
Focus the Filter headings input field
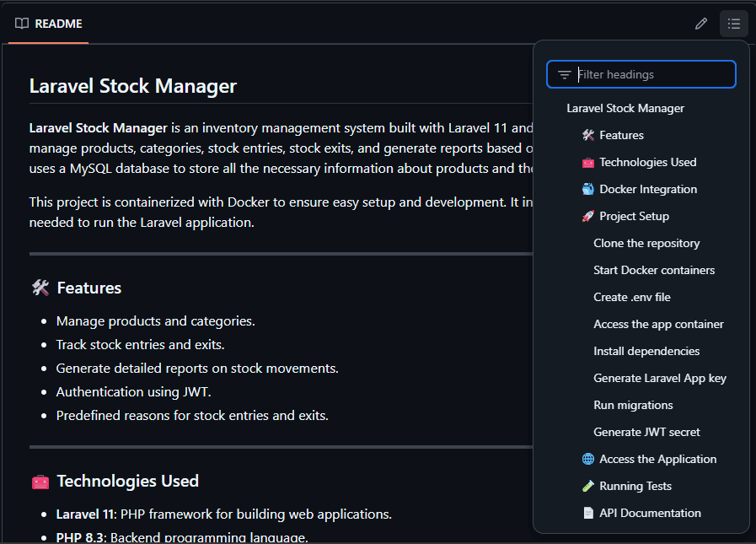point(641,74)
